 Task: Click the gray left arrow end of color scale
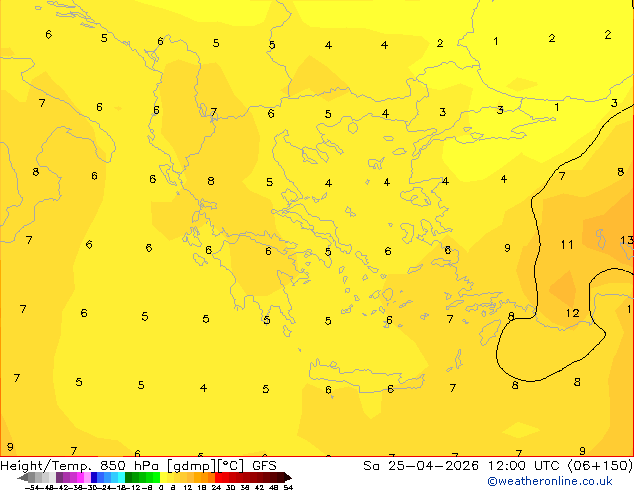23,477
